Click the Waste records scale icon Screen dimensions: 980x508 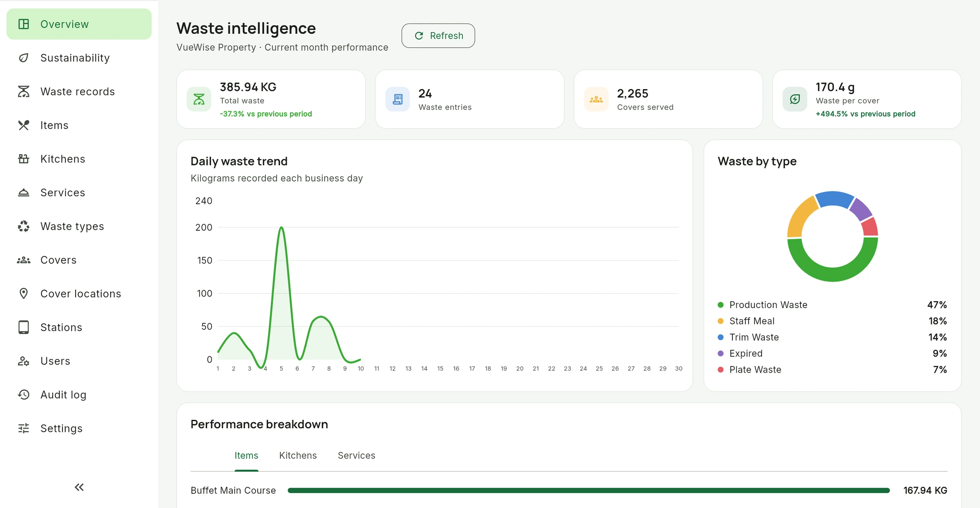(x=24, y=91)
